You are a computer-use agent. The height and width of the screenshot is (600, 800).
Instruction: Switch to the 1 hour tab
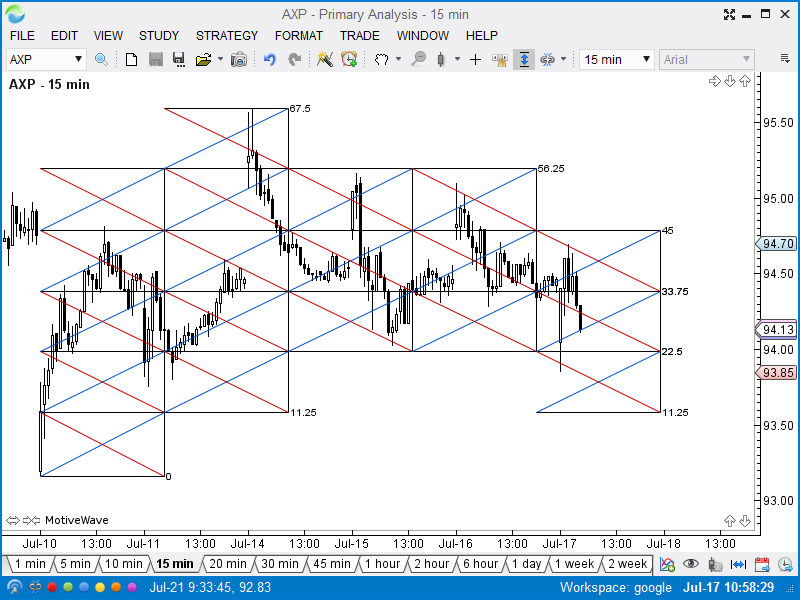pyautogui.click(x=382, y=564)
